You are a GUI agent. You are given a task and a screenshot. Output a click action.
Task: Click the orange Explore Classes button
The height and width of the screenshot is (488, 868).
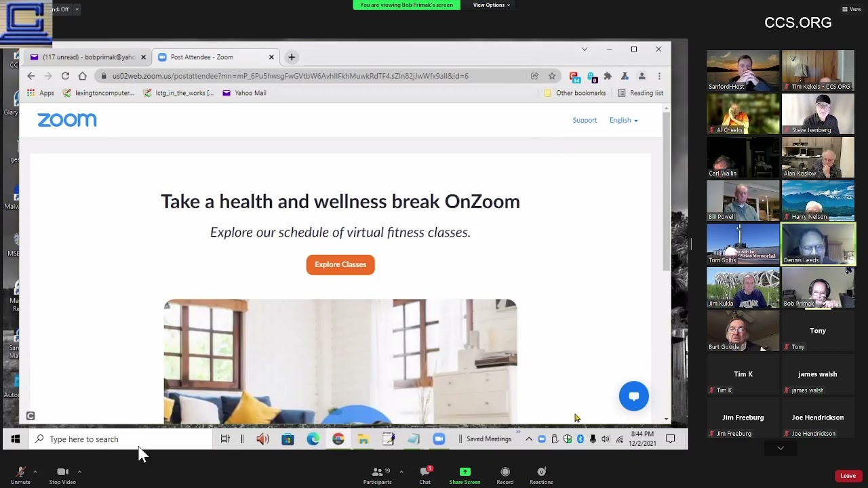(340, 264)
